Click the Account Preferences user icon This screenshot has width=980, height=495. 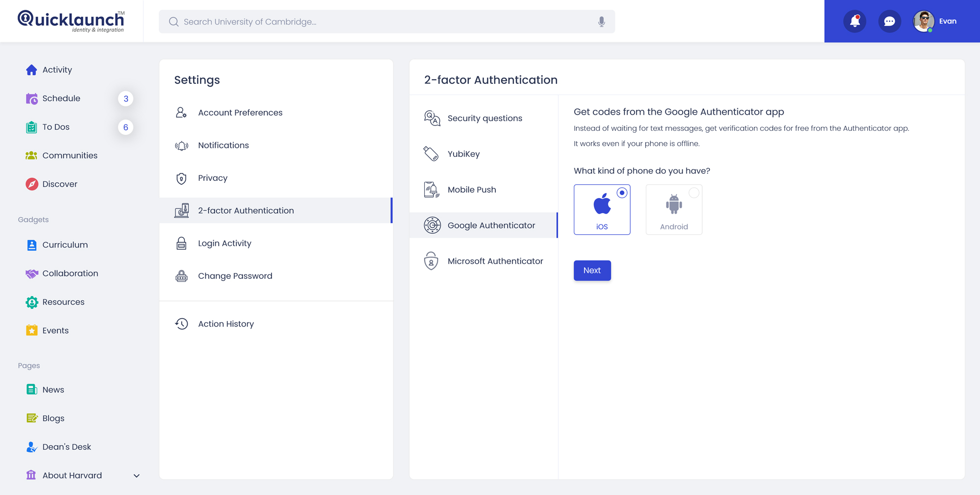(x=181, y=113)
